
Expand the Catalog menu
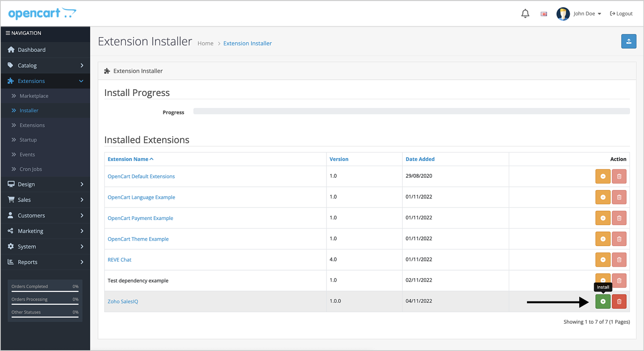(x=45, y=66)
